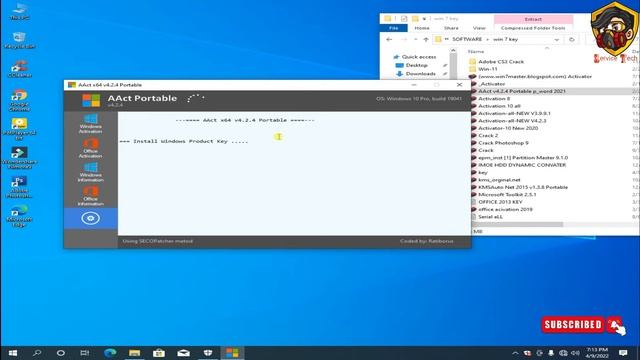
Task: Switch to AAct app on taskbar
Action: [x=232, y=353]
